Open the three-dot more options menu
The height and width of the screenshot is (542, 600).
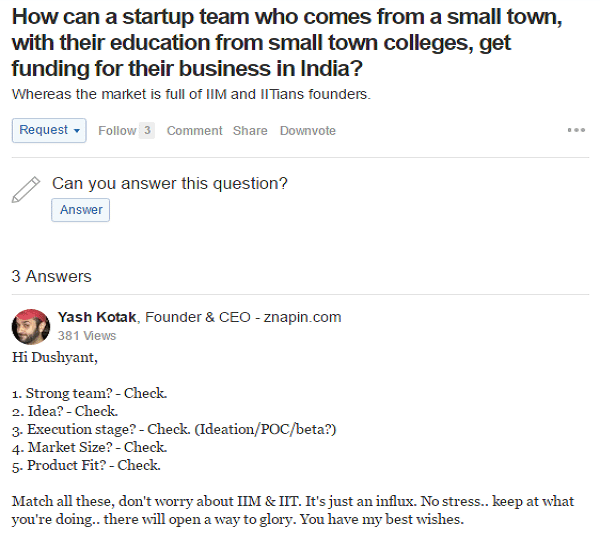tap(576, 130)
